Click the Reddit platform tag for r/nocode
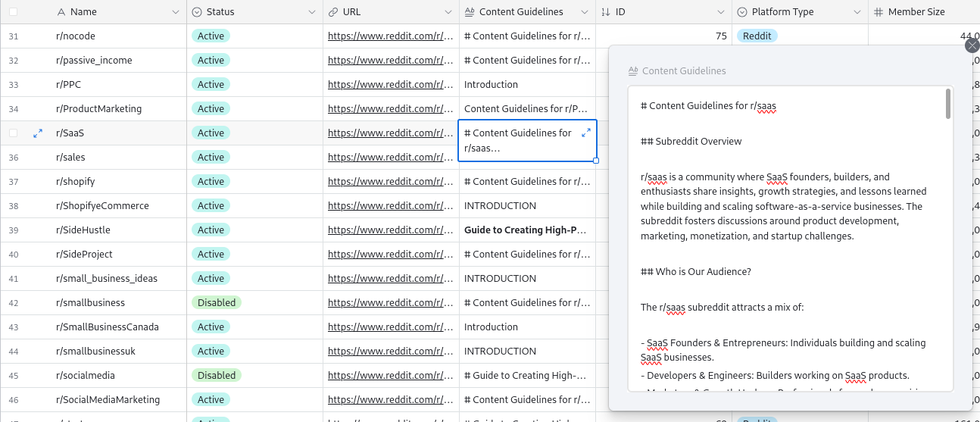The image size is (980, 422). [757, 36]
